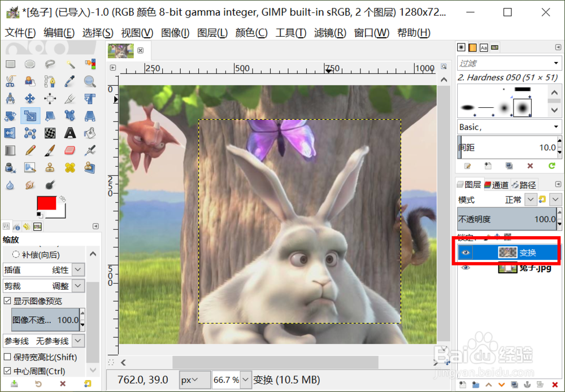
Task: Select the Gradient blend tool
Action: point(10,150)
